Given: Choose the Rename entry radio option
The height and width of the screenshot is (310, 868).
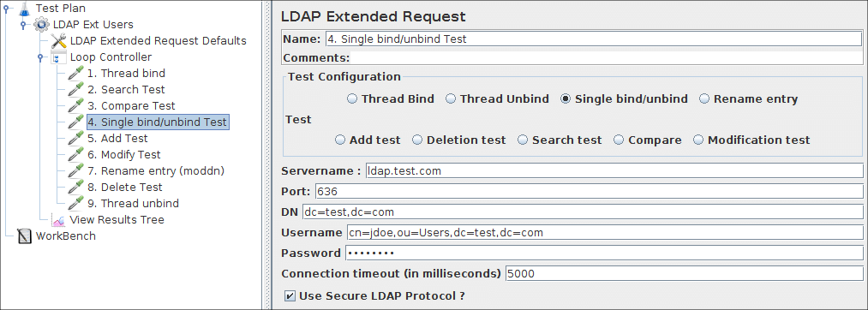Looking at the screenshot, I should point(704,99).
